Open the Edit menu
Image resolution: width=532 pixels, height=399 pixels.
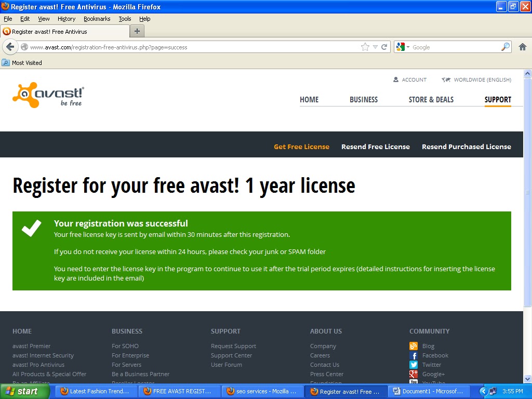coord(25,19)
